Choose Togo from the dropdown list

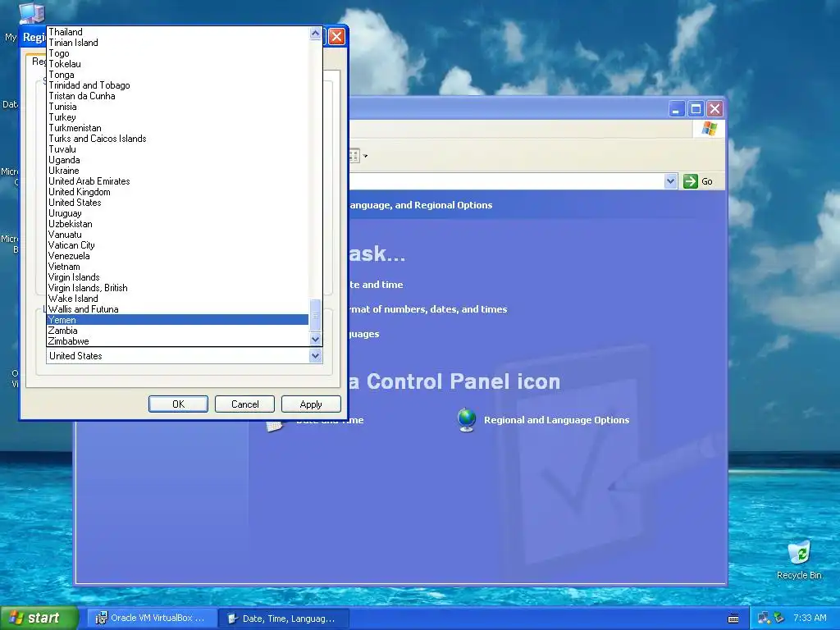[178, 53]
